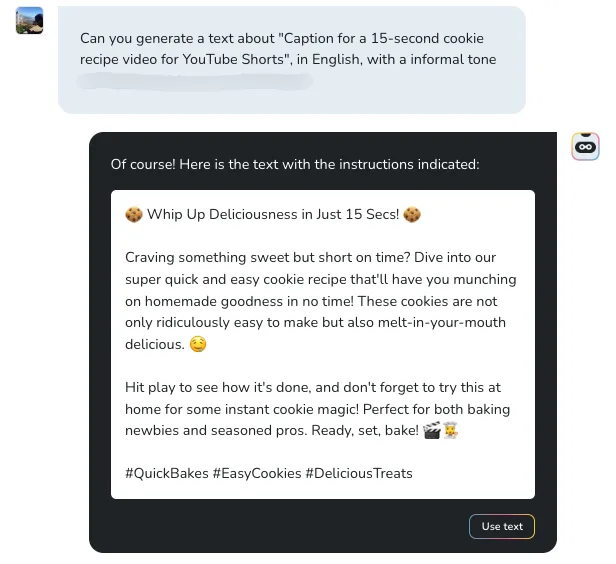Image resolution: width=616 pixels, height=564 pixels.
Task: Click the blurred line under the prompt
Action: [196, 81]
